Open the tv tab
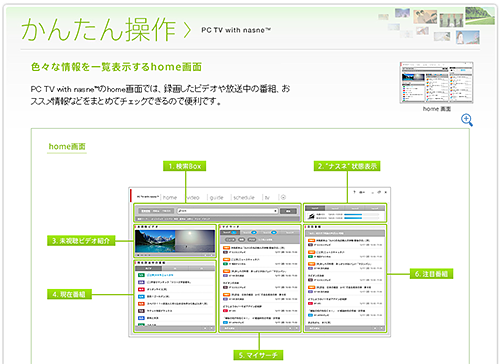Viewport: 500px width, 364px height. coord(267,197)
